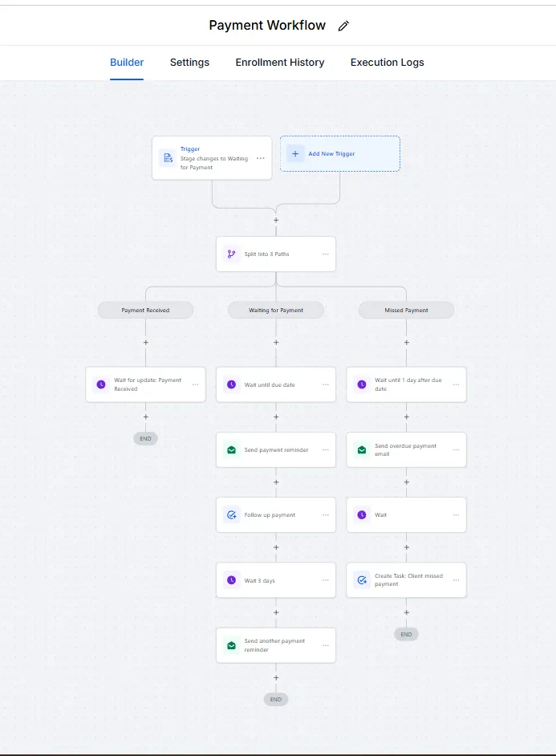Add a step after Wait until 1 day after due date
The image size is (556, 756).
tap(407, 417)
